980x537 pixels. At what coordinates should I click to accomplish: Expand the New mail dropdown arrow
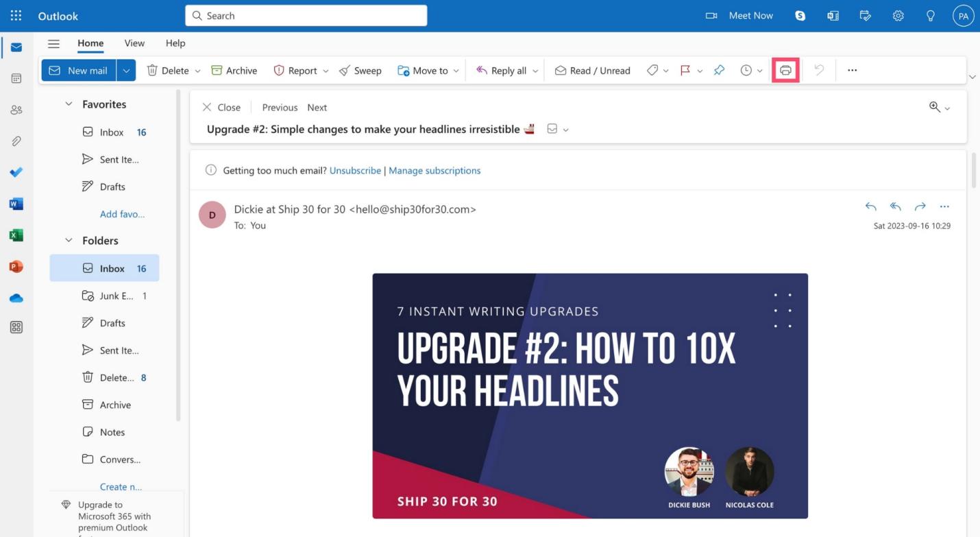[x=126, y=70]
